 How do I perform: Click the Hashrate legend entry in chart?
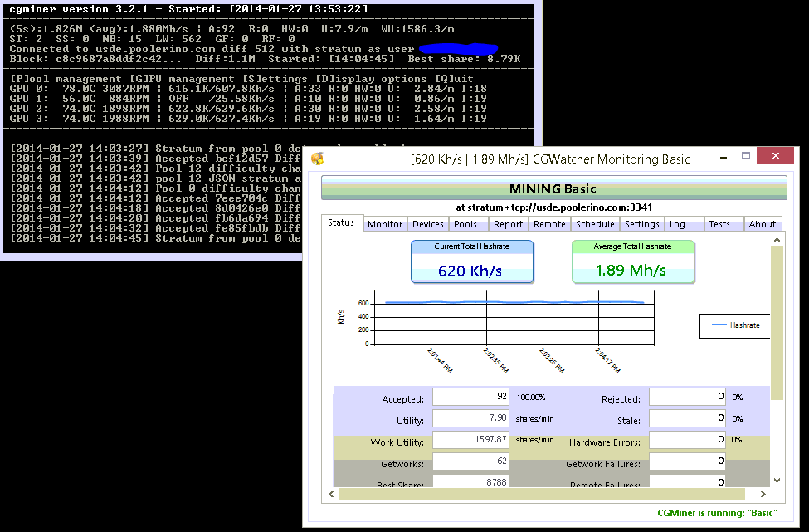pos(736,325)
